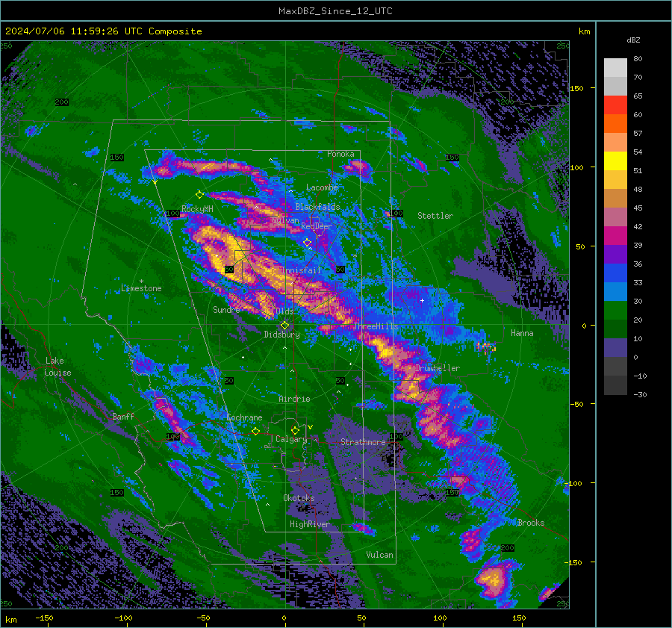The width and height of the screenshot is (672, 628).
Task: Select the Okotoks label
Action: pos(299,498)
